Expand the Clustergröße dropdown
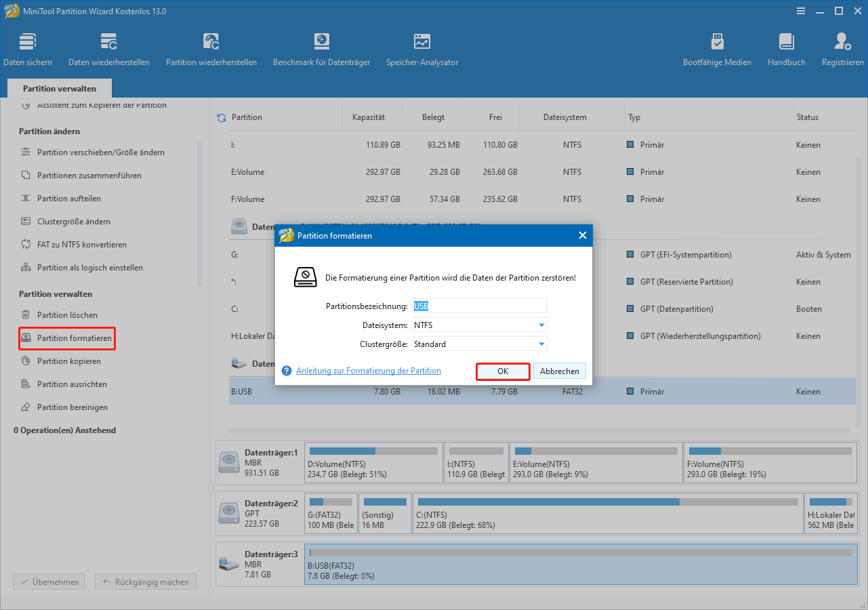 point(541,344)
